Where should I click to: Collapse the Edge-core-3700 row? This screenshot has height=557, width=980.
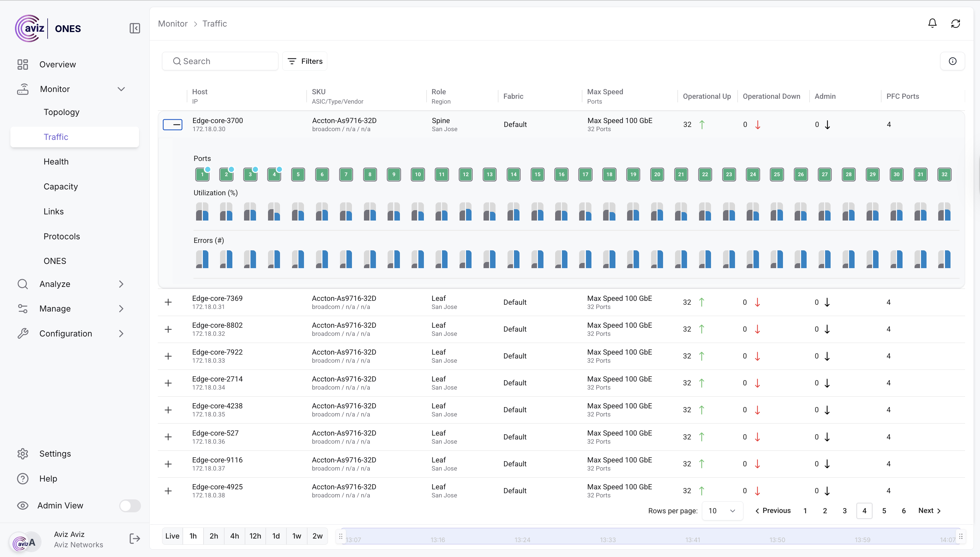pyautogui.click(x=173, y=124)
